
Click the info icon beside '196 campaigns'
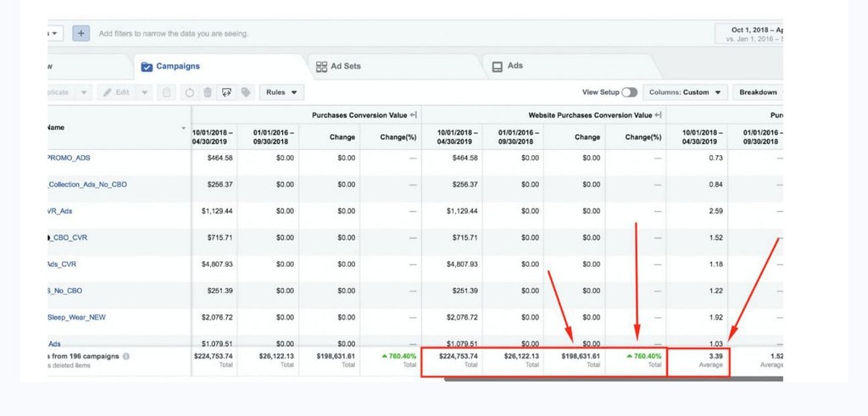(126, 356)
